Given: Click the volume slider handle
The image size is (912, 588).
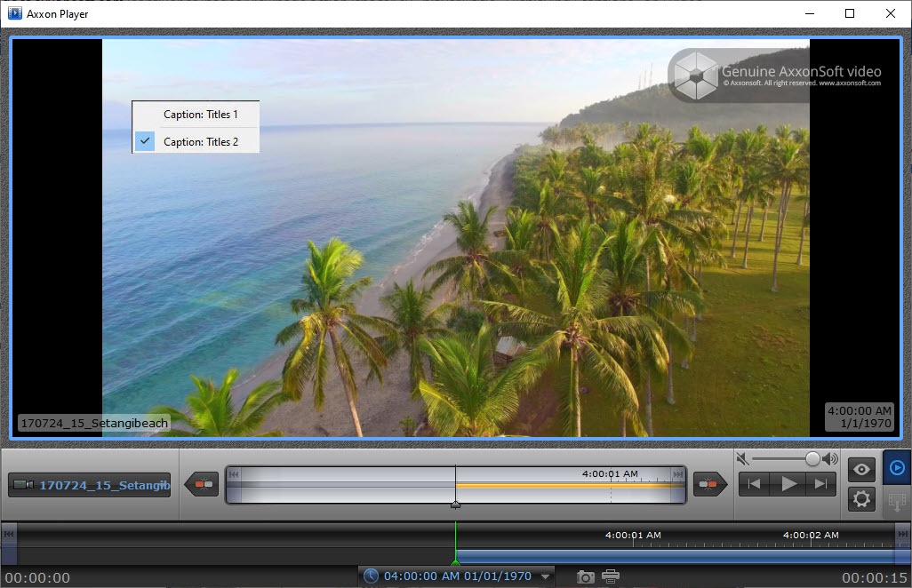Looking at the screenshot, I should click(x=812, y=459).
